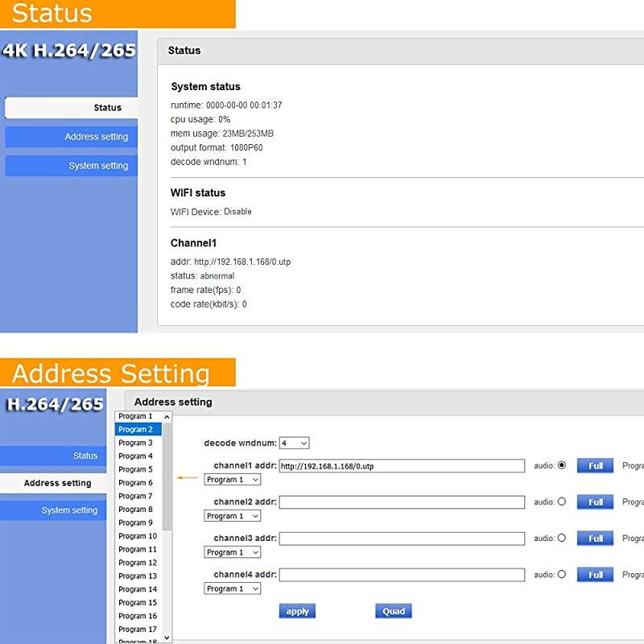The image size is (644, 644).
Task: Click into the channel3 addr field
Action: click(x=402, y=539)
